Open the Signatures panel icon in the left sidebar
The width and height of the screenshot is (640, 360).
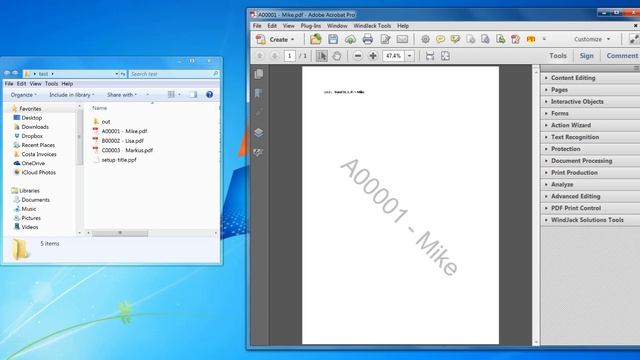pos(258,153)
